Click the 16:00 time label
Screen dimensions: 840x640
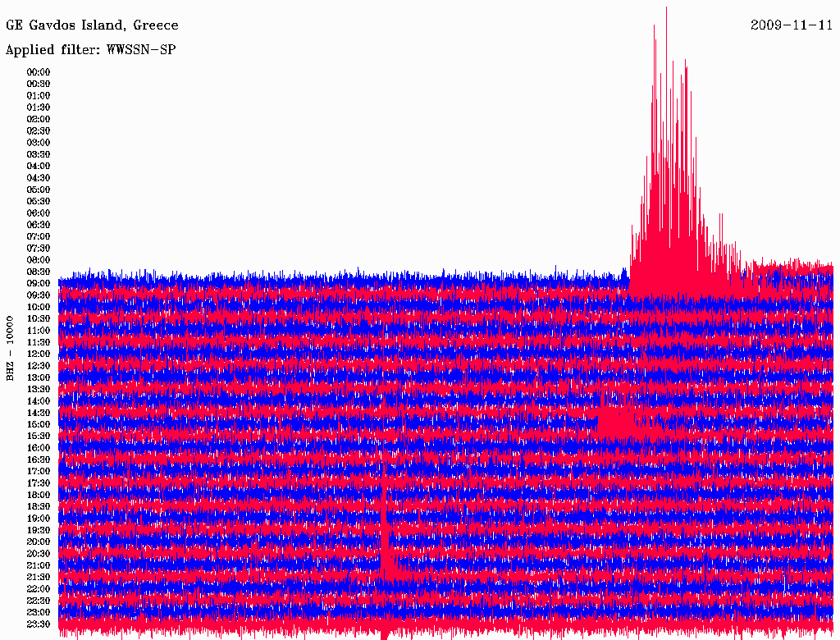[x=39, y=448]
